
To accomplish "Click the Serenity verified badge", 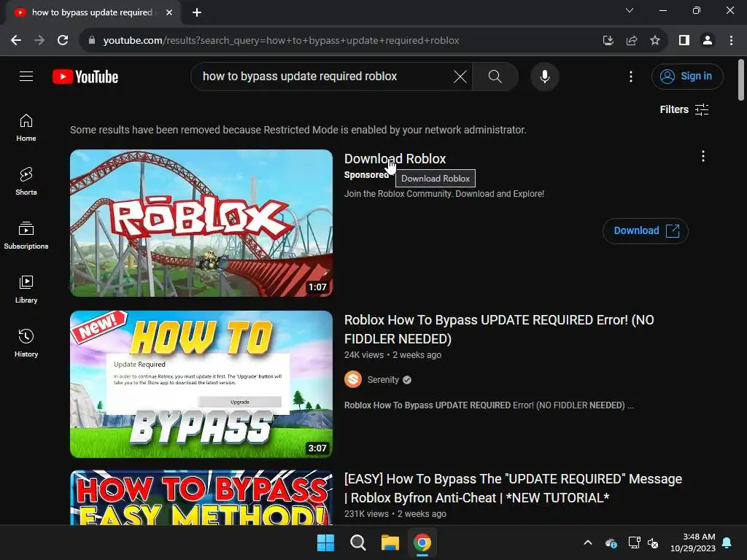I will [407, 380].
